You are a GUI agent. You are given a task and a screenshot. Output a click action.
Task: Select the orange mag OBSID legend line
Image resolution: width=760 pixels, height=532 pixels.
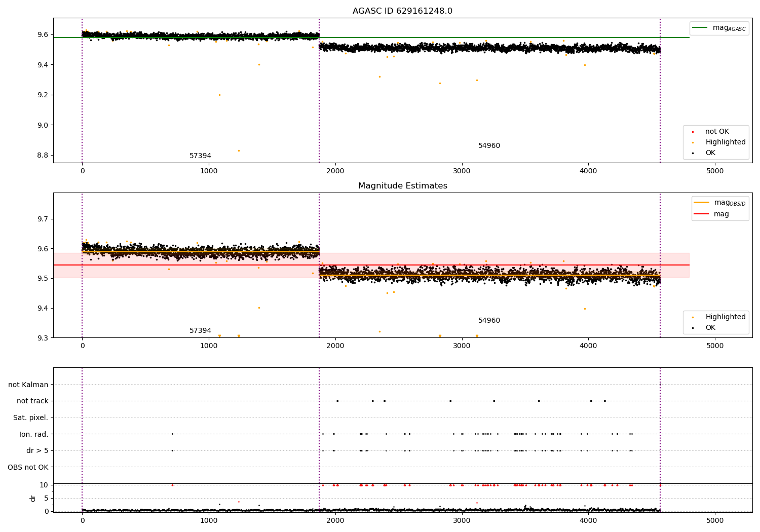701,202
